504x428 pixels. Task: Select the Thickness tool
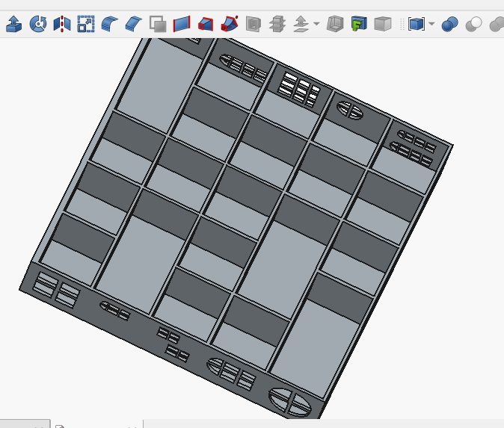(x=336, y=25)
